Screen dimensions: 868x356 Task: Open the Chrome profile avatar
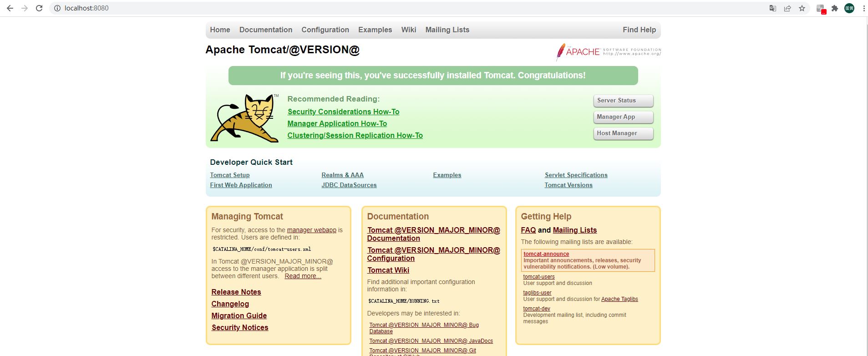point(849,8)
